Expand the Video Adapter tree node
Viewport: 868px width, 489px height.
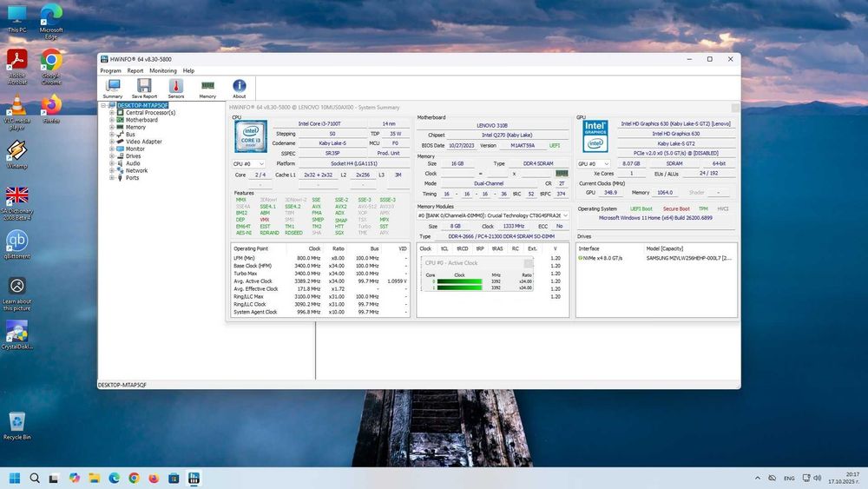(112, 142)
